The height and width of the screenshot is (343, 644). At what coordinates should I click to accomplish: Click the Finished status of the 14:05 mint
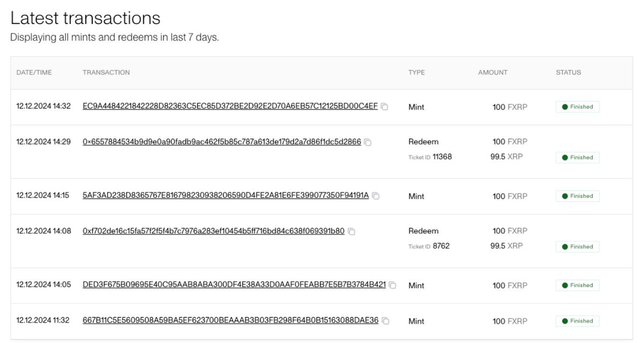(x=577, y=285)
